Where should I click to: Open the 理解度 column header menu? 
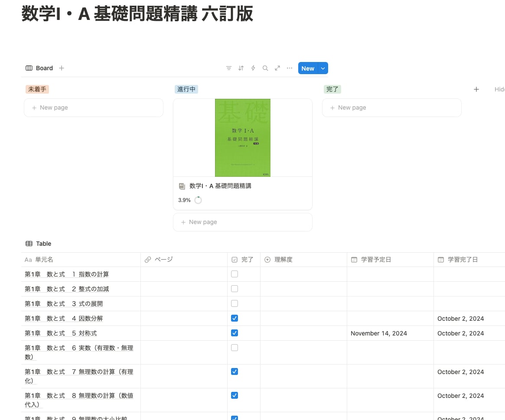(283, 260)
